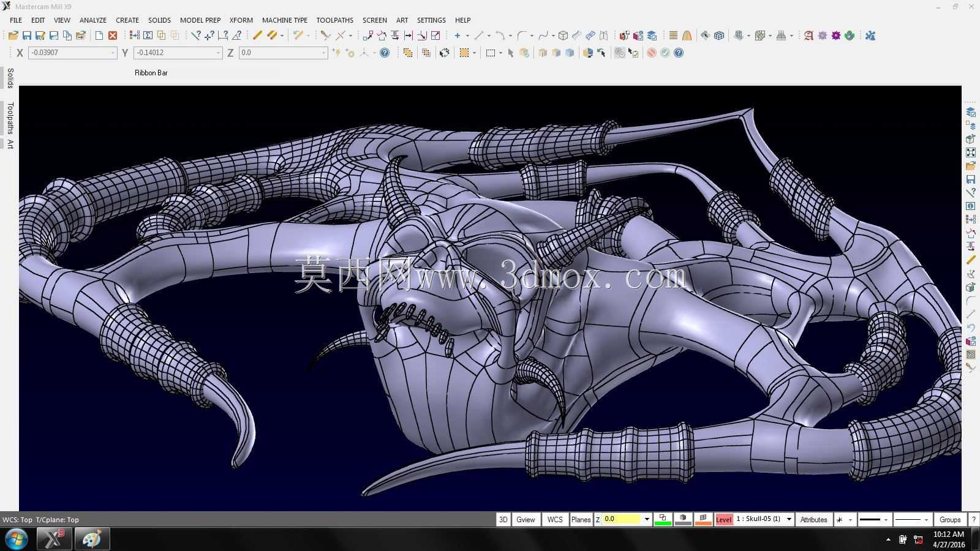
Task: Click the undo arrow in right toolbar
Action: click(x=971, y=328)
